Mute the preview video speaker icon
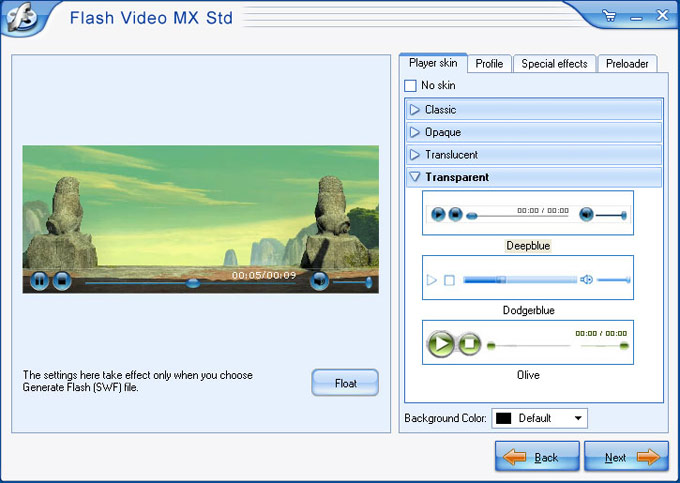The width and height of the screenshot is (680, 483). point(320,281)
